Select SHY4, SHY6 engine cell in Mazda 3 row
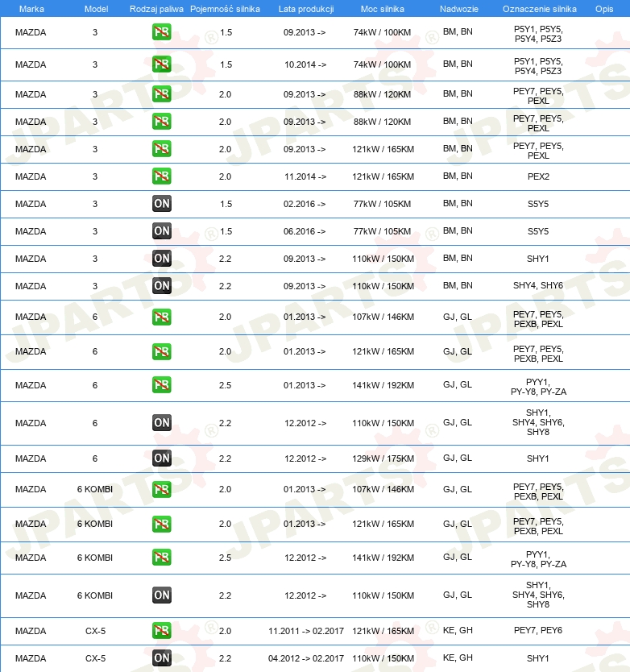630x672 pixels. (x=538, y=285)
